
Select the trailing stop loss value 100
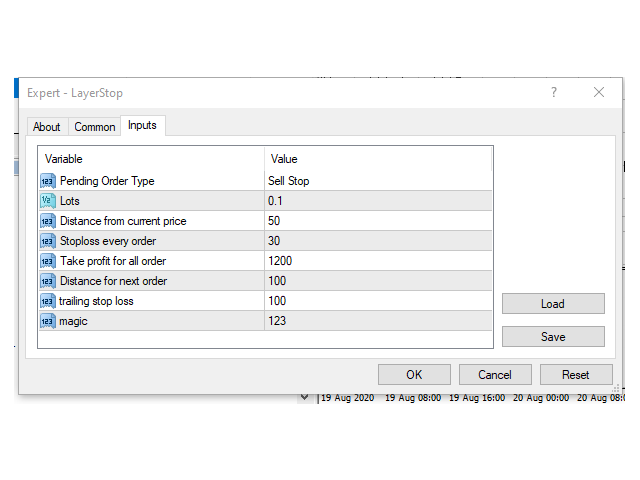tap(378, 301)
